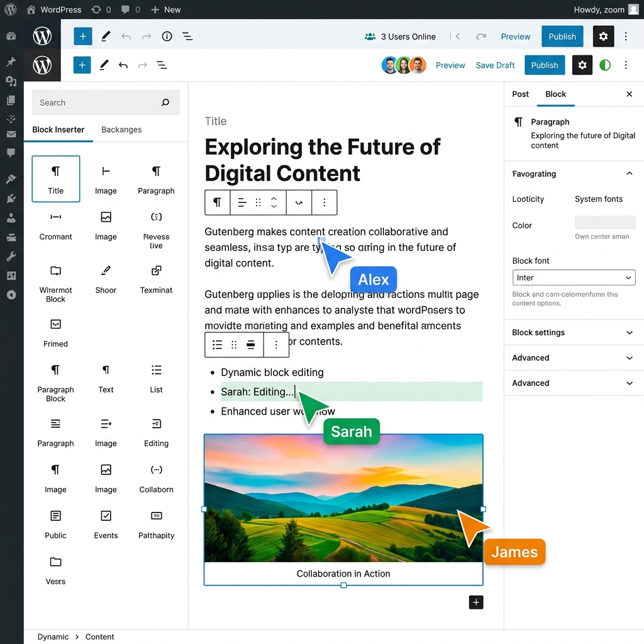Insert the Collaborn block
This screenshot has width=644, height=644.
tap(156, 479)
